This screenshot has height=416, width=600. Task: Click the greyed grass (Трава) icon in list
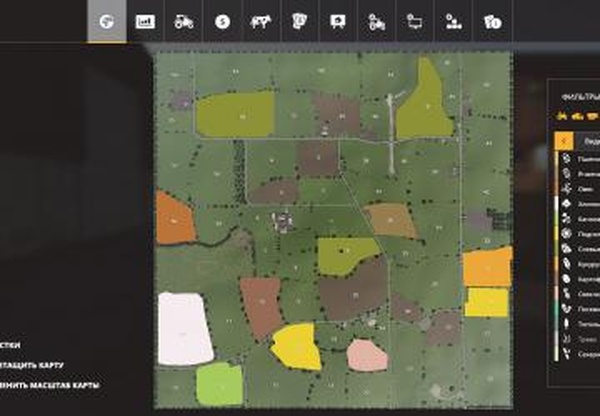pos(566,339)
